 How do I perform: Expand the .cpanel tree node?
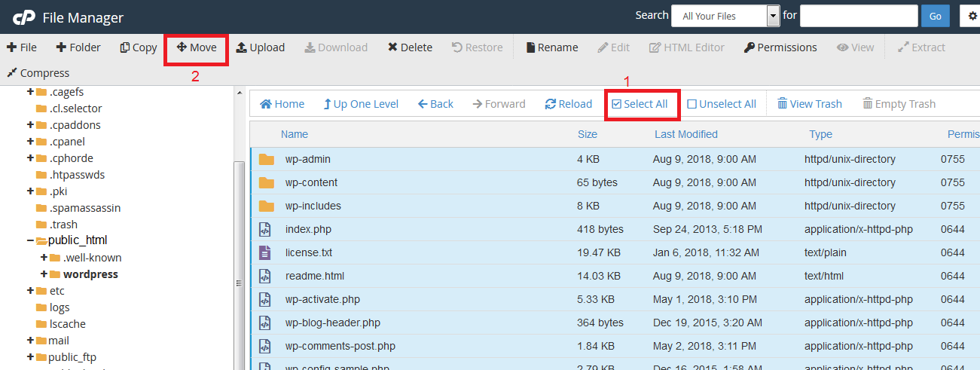(30, 142)
